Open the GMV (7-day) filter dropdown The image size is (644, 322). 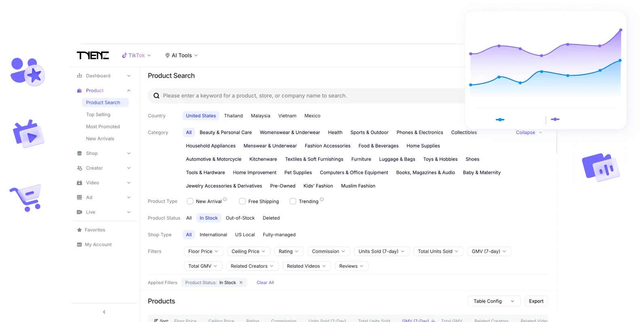[x=489, y=251]
